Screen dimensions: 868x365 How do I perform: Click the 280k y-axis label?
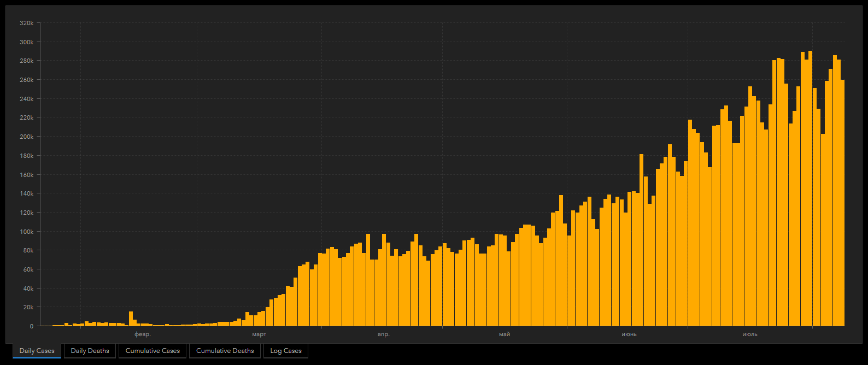tap(26, 61)
